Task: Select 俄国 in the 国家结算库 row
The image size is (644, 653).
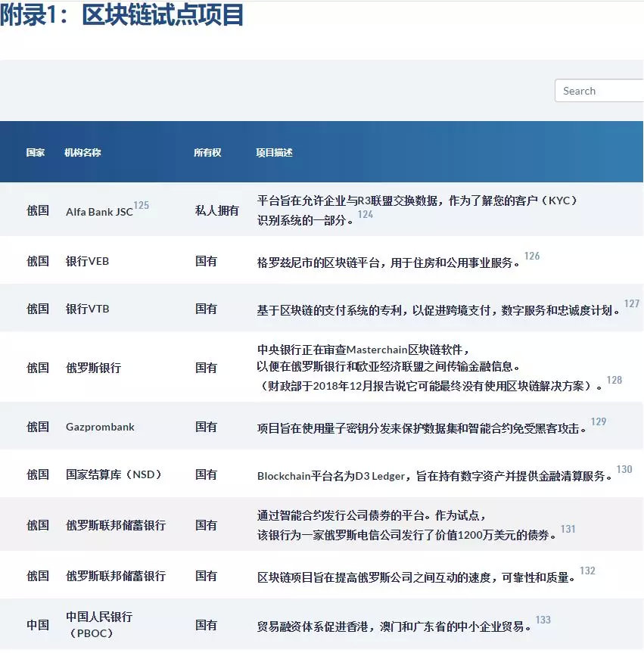Action: click(38, 474)
